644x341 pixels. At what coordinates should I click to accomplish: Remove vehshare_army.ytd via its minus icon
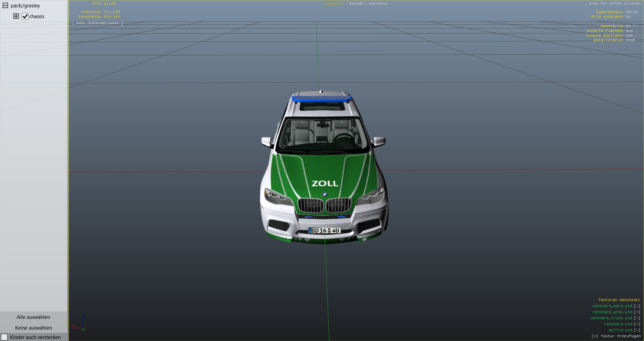[637, 312]
